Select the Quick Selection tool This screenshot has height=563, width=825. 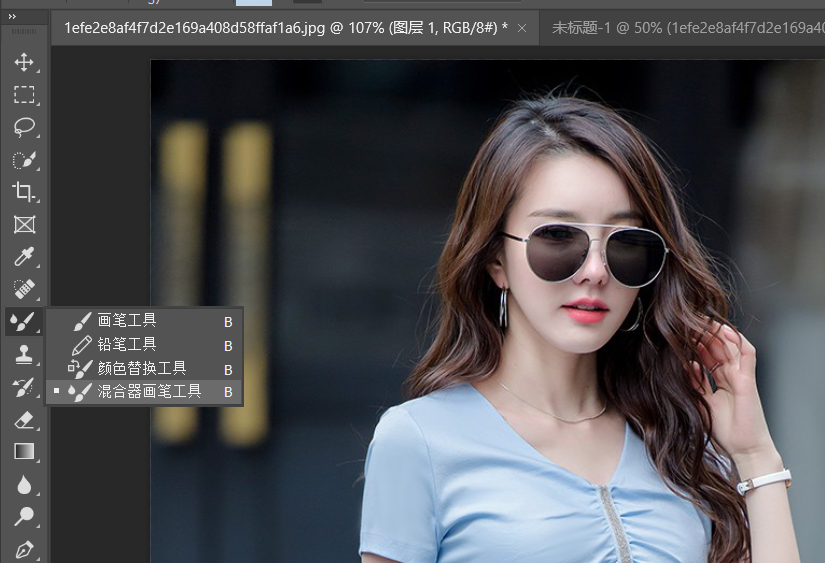click(x=24, y=160)
